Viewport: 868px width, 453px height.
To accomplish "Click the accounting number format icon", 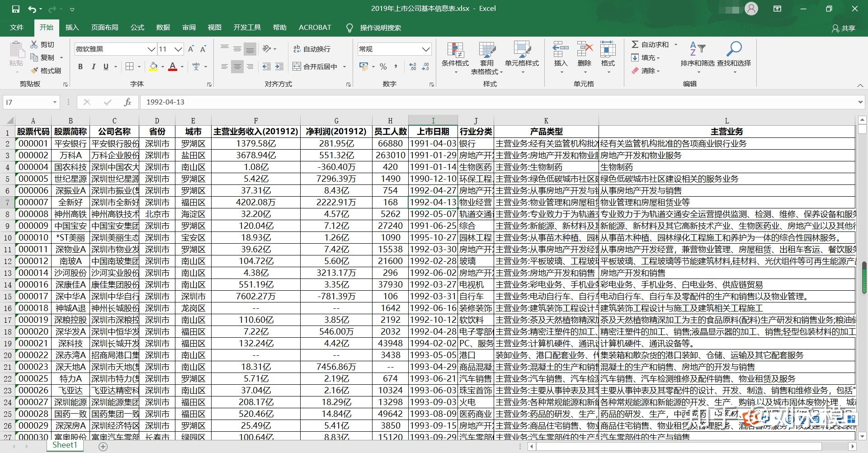I will pos(363,66).
